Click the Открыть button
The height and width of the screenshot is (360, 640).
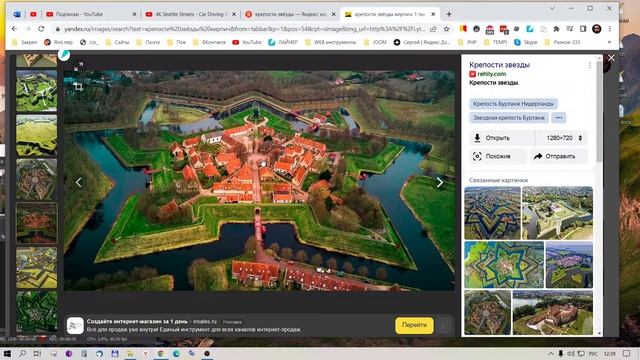[501, 138]
